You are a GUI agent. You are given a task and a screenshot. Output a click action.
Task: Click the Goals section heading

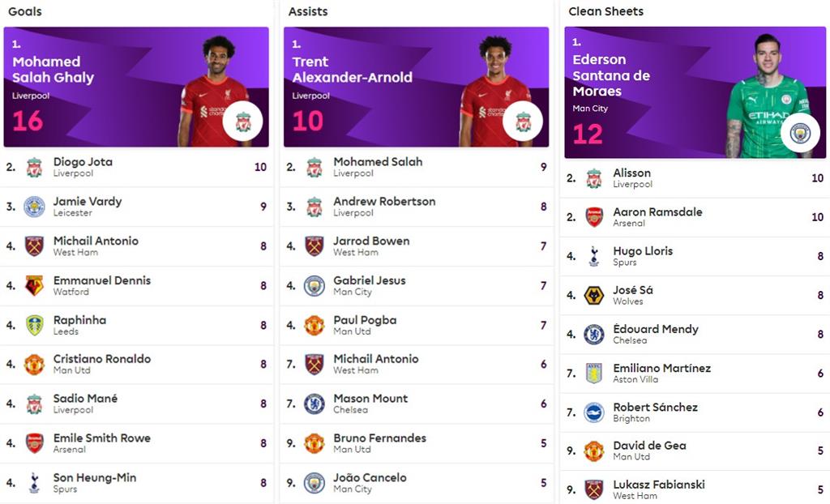tap(25, 12)
